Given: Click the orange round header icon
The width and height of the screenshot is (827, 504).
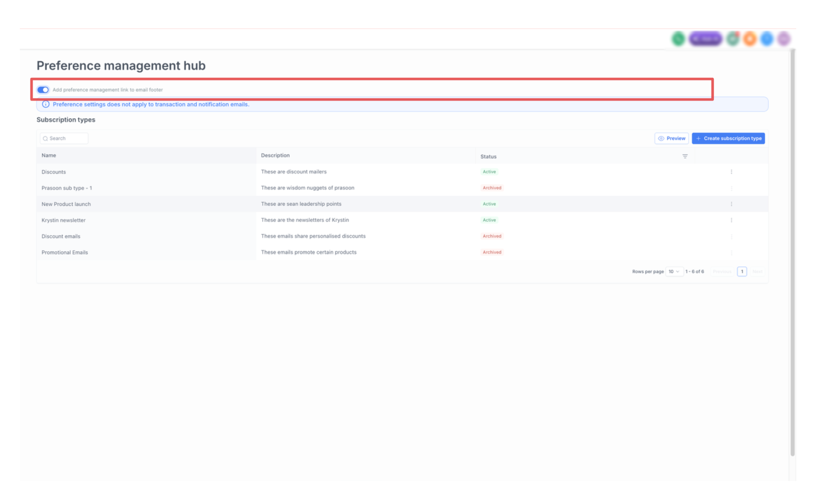Looking at the screenshot, I should coord(750,39).
